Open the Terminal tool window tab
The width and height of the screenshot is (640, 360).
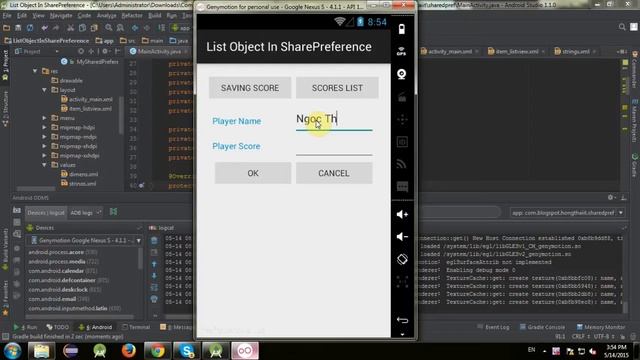[x=136, y=327]
